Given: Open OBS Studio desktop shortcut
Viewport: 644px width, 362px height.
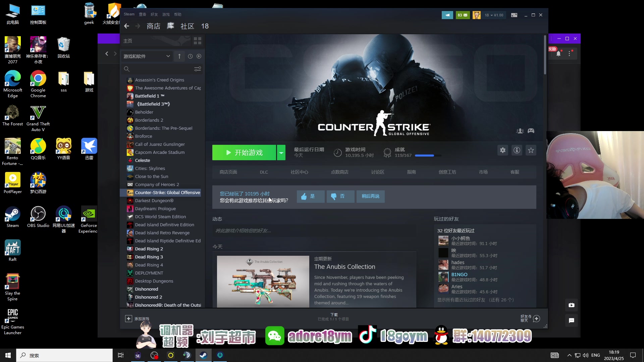Looking at the screenshot, I should tap(38, 217).
